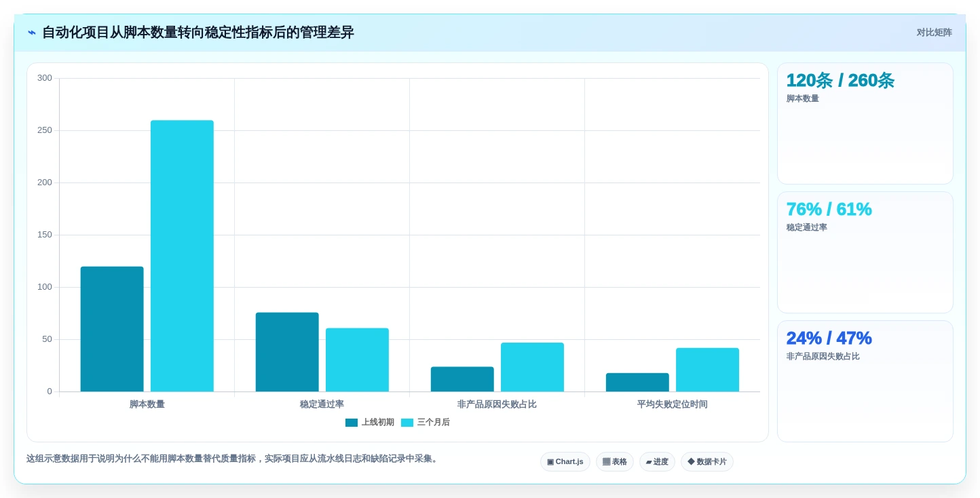Click the 脚本数量 x-axis label
The image size is (980, 498).
(x=147, y=404)
